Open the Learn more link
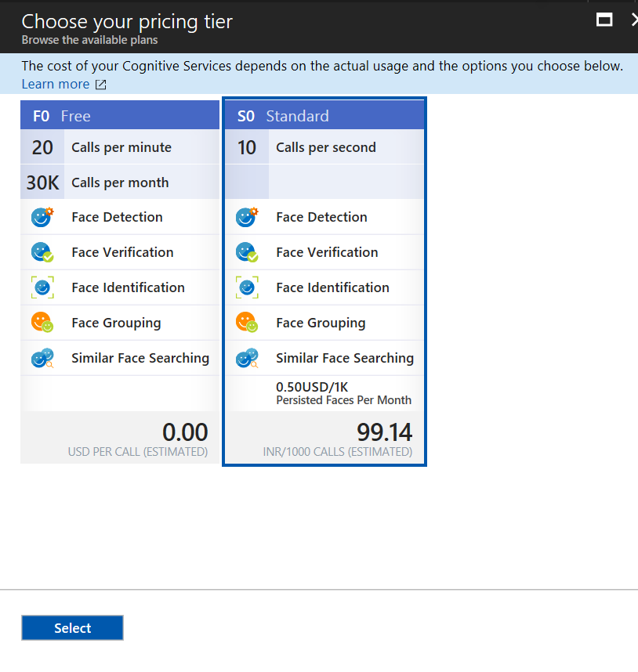The width and height of the screenshot is (638, 672). pos(56,84)
